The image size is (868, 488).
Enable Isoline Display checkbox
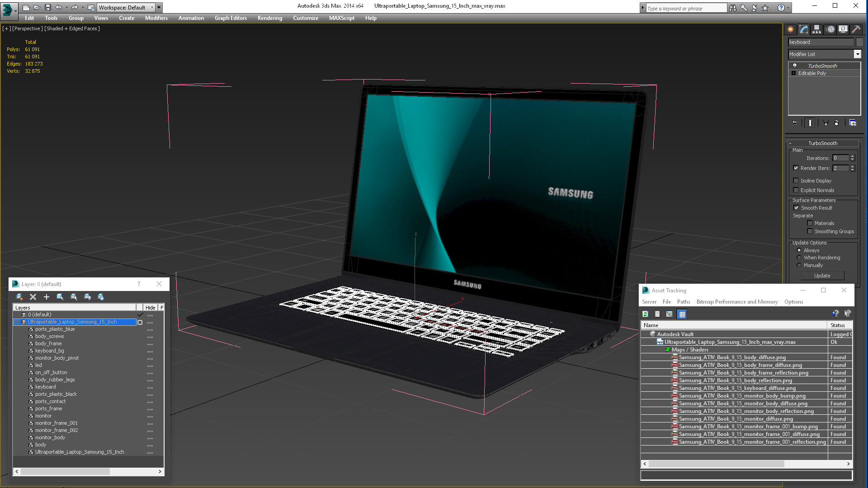[796, 181]
